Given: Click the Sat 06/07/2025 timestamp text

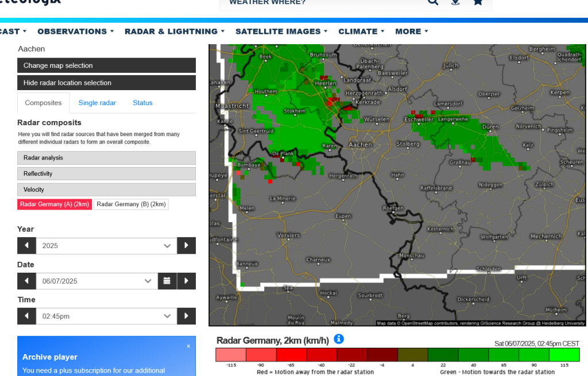Looking at the screenshot, I should [537, 344].
